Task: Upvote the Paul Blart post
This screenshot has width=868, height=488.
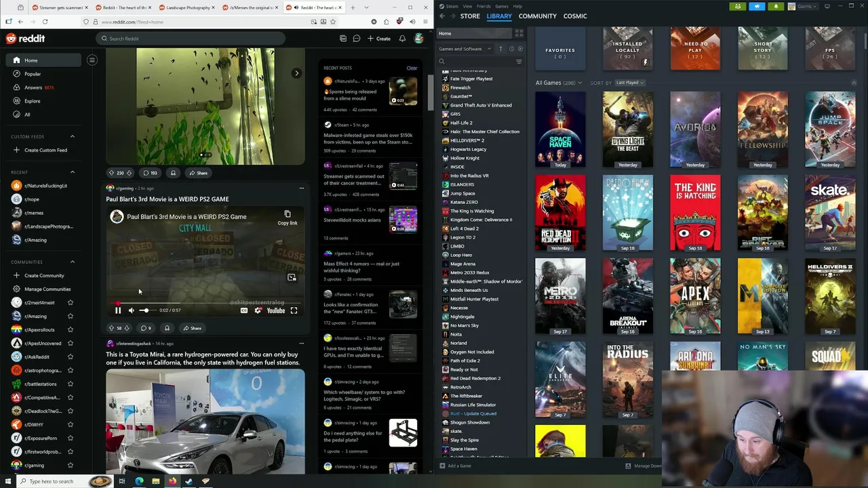Action: 111,328
